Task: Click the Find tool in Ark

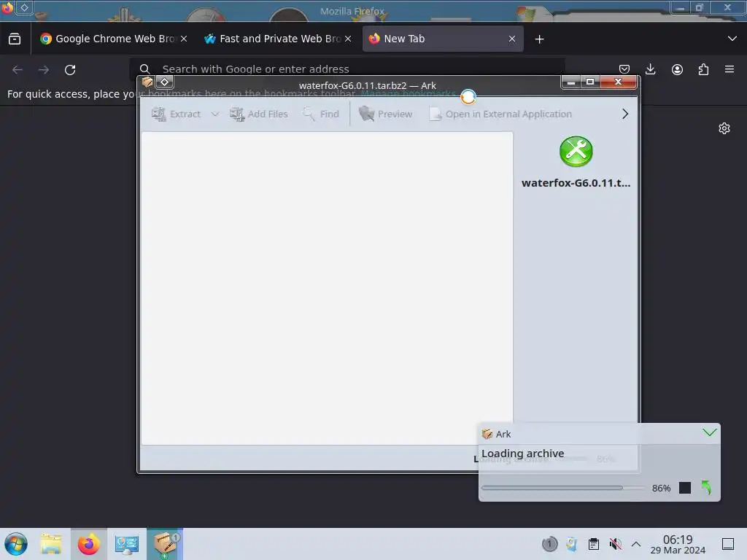Action: click(x=321, y=114)
